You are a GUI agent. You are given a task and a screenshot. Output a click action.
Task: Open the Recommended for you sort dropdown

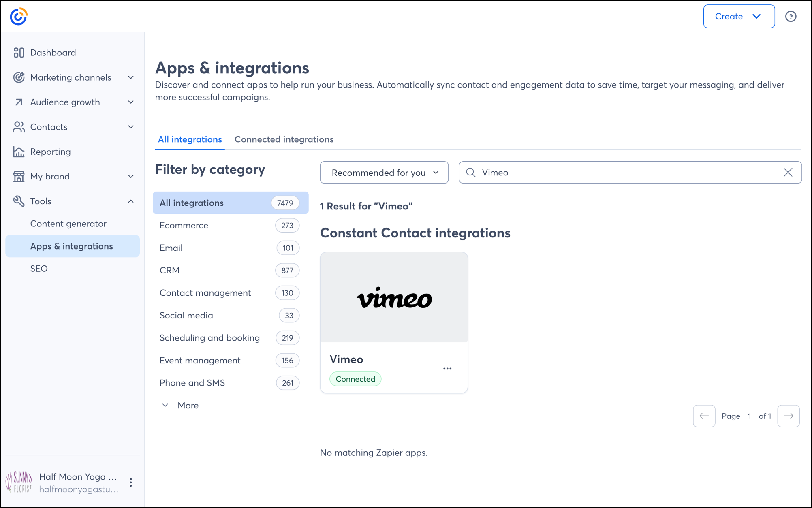point(384,173)
